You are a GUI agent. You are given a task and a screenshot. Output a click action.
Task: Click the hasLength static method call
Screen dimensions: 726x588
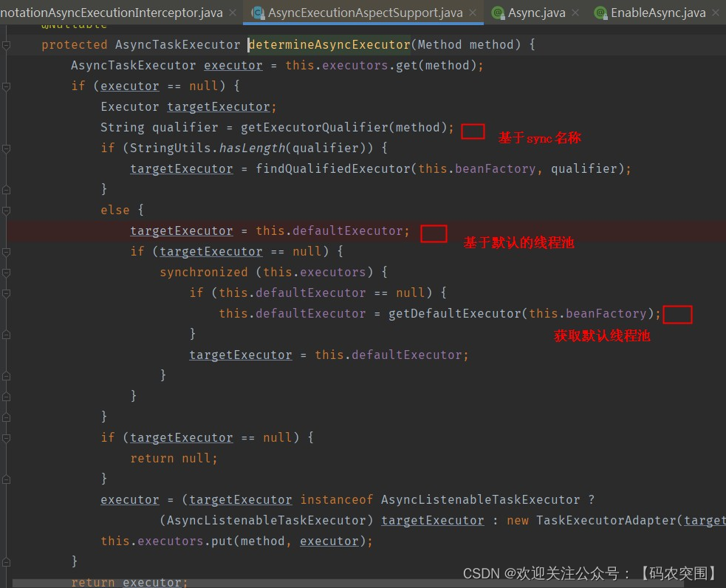[252, 148]
